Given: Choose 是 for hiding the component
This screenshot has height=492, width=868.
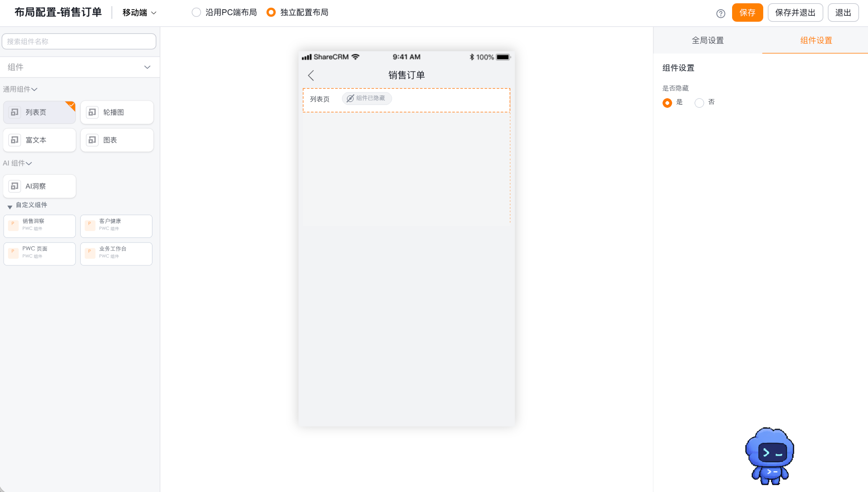Looking at the screenshot, I should pos(672,102).
